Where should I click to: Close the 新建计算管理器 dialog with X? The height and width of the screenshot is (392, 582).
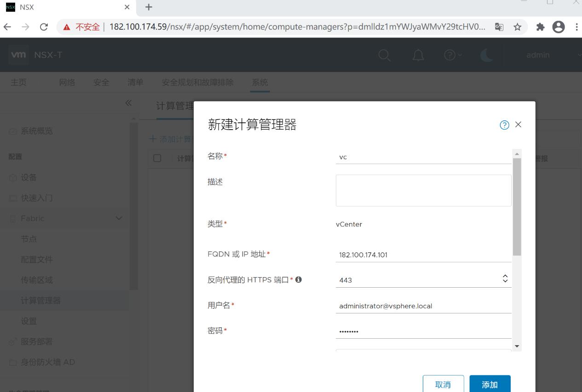pos(519,125)
